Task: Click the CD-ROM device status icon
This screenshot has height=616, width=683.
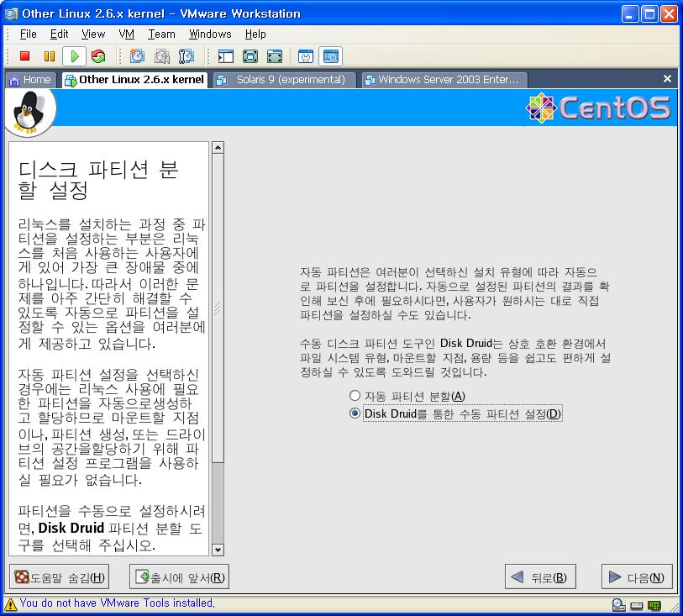Action: click(618, 604)
